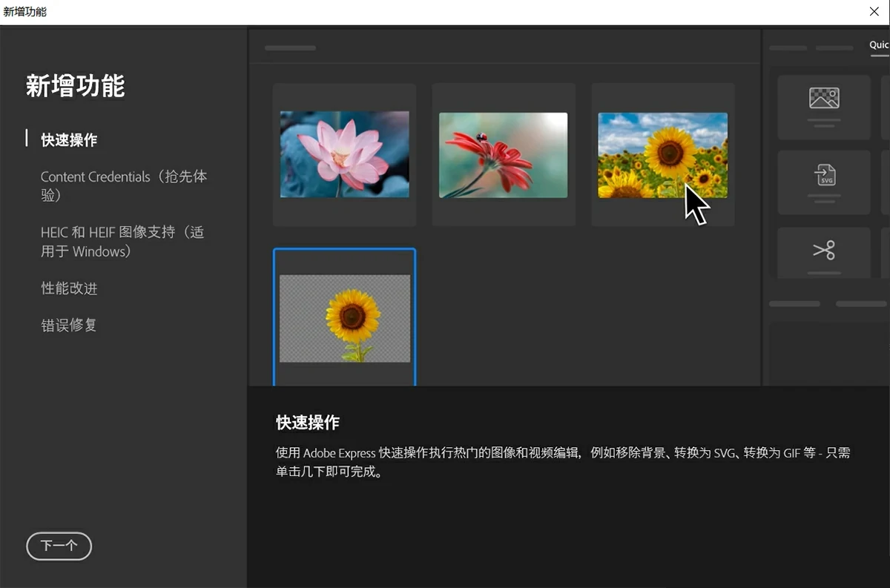Image resolution: width=890 pixels, height=588 pixels.
Task: Click the large 新增功能 sidebar heading
Action: pyautogui.click(x=75, y=86)
